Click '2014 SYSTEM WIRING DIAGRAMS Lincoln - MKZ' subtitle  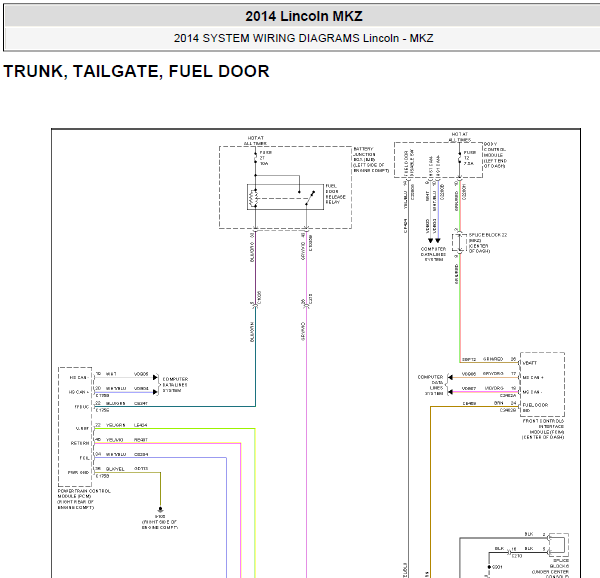(x=303, y=38)
